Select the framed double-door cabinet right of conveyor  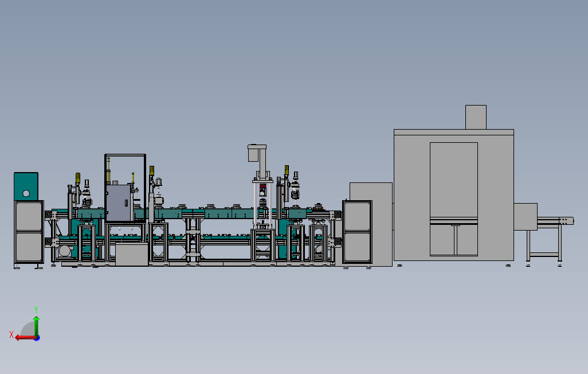[x=358, y=232]
